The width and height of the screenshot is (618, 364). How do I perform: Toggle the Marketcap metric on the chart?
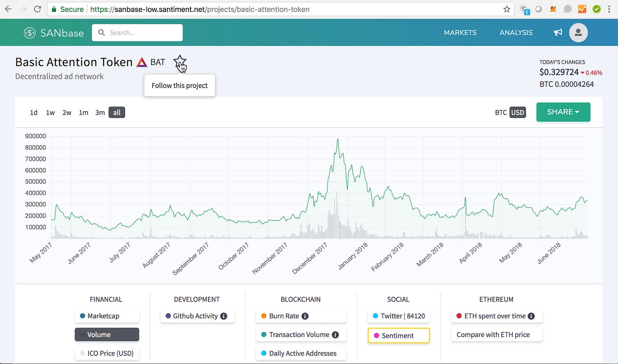(107, 316)
